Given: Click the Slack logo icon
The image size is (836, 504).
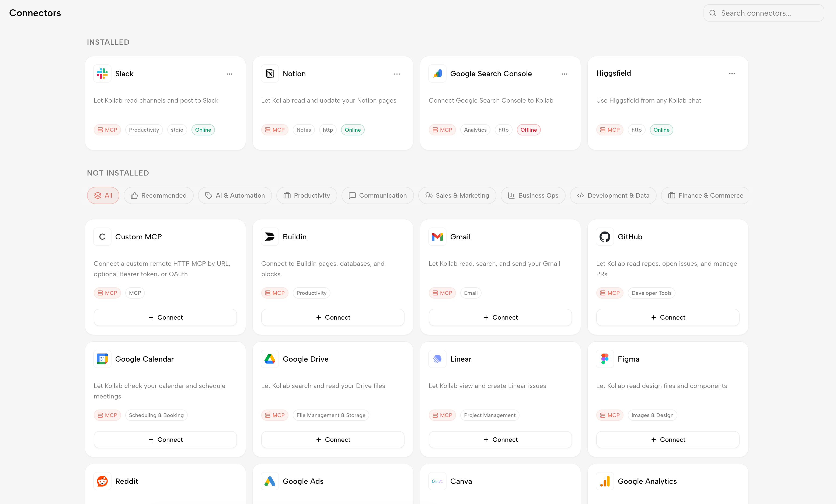Looking at the screenshot, I should click(102, 73).
